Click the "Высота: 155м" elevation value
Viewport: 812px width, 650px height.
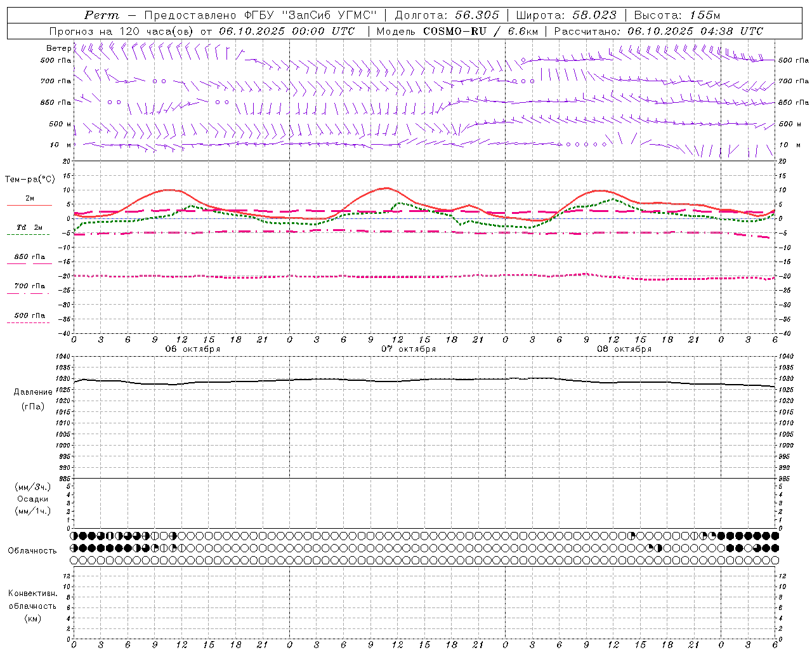(x=677, y=15)
